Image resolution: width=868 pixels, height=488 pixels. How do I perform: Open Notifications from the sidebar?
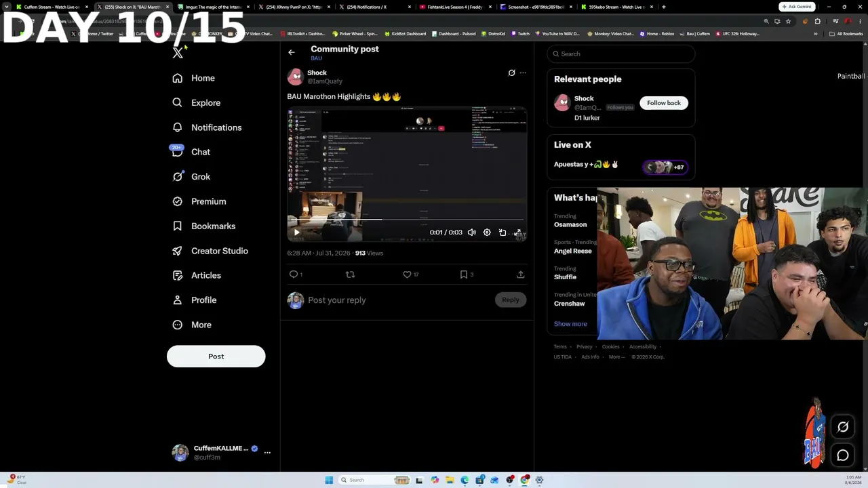[207, 127]
